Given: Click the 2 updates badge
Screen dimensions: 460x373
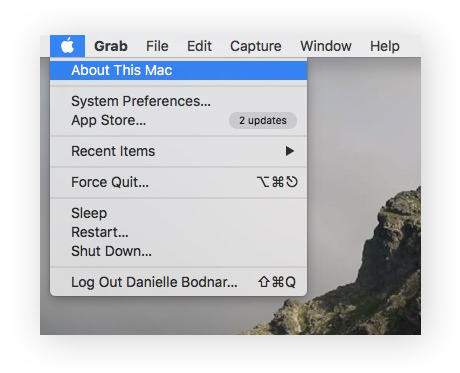Looking at the screenshot, I should [x=263, y=120].
